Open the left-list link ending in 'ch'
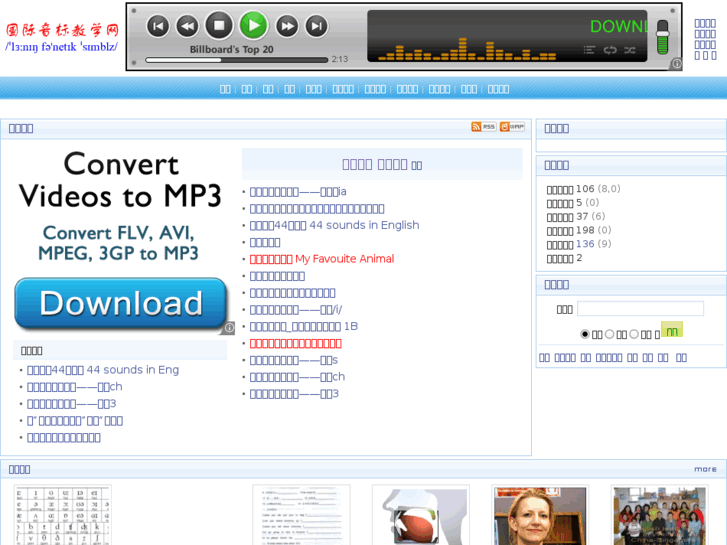 pyautogui.click(x=75, y=387)
